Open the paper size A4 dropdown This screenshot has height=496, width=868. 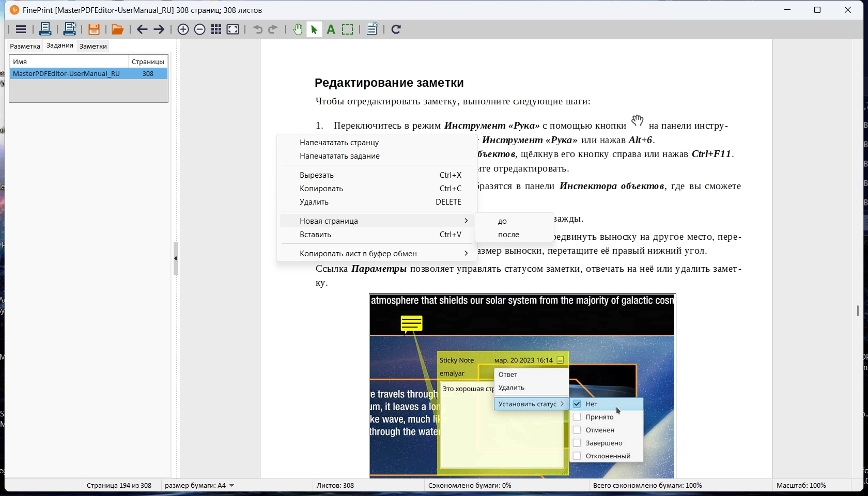pyautogui.click(x=199, y=486)
